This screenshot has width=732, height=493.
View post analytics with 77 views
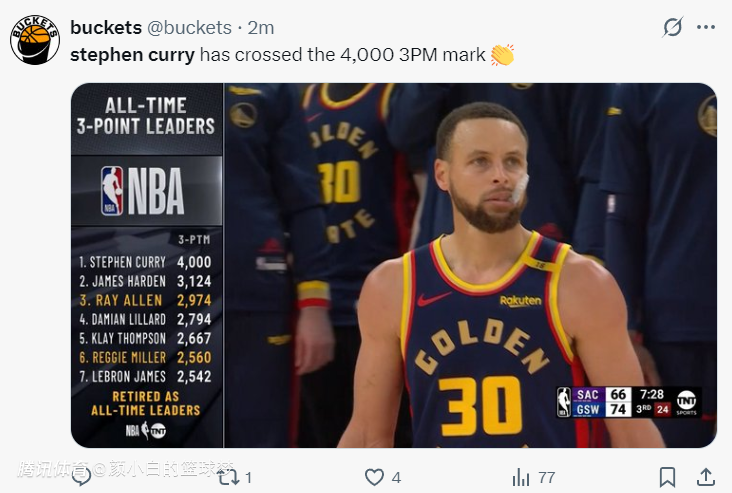click(x=521, y=477)
